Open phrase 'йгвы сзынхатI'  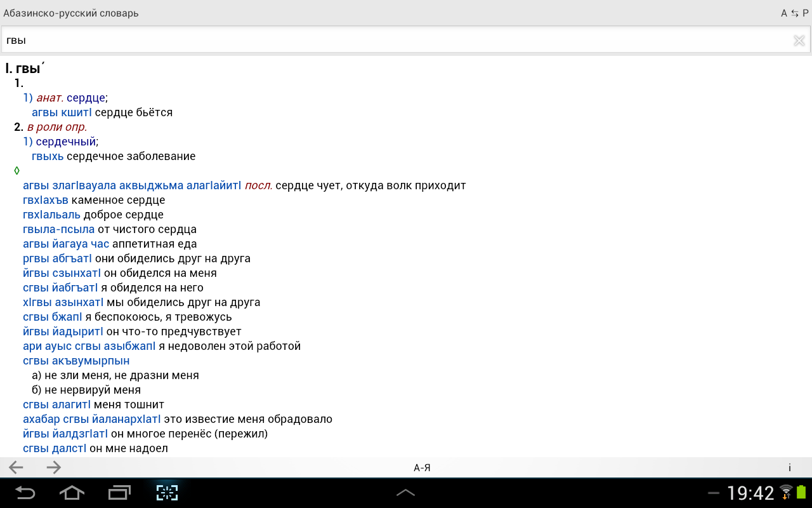pyautogui.click(x=62, y=273)
